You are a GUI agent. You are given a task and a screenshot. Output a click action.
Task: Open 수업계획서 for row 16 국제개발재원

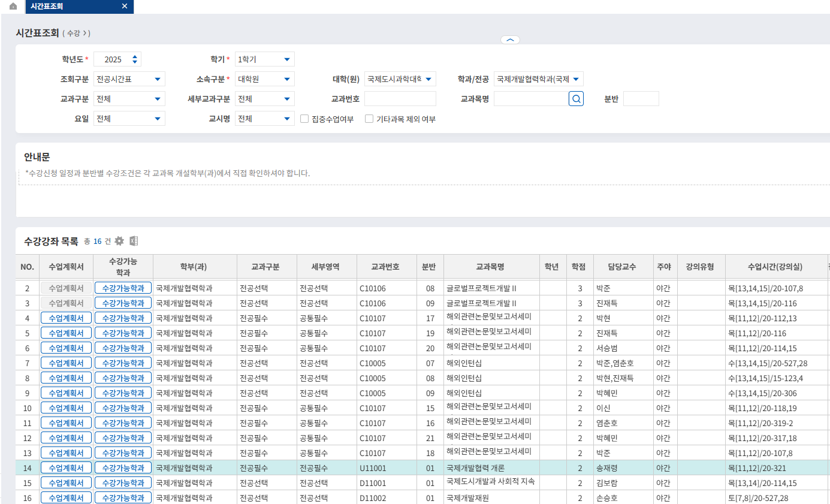pos(66,497)
